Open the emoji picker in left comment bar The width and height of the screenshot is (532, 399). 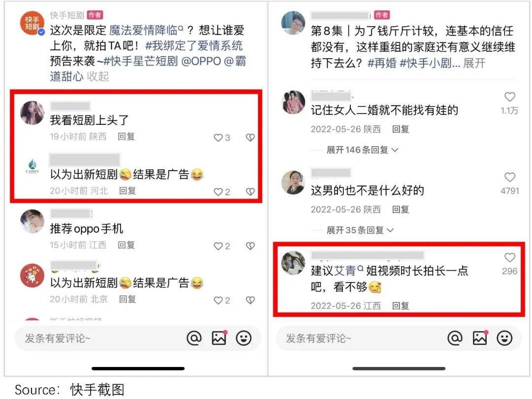(244, 338)
